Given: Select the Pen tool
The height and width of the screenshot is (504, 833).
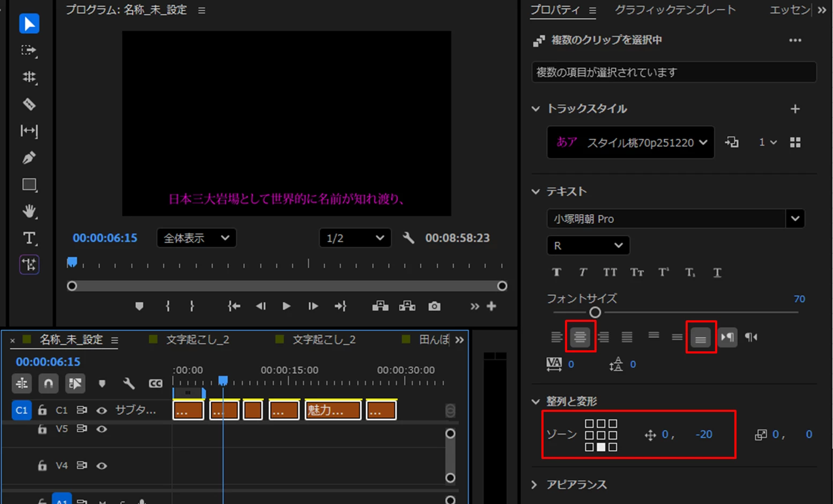Looking at the screenshot, I should (29, 157).
